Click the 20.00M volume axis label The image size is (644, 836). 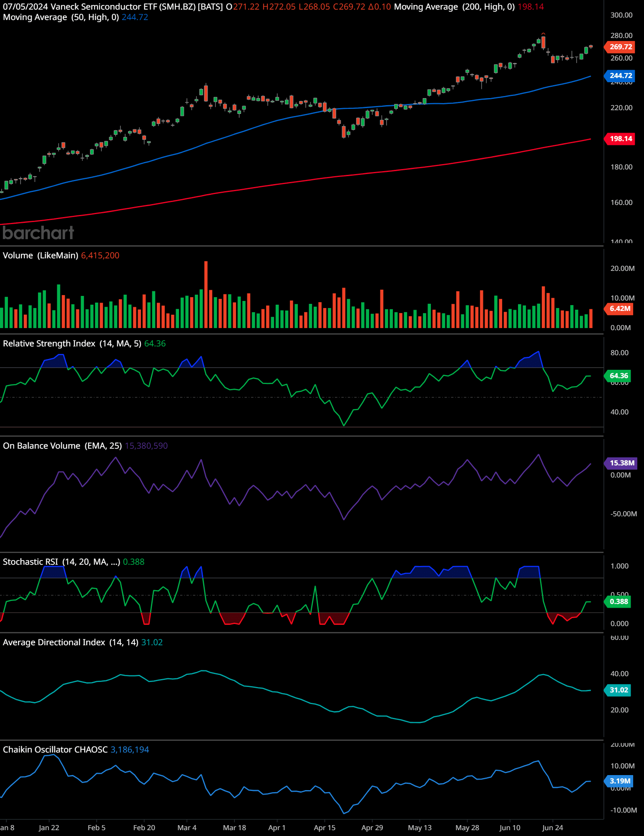point(622,268)
